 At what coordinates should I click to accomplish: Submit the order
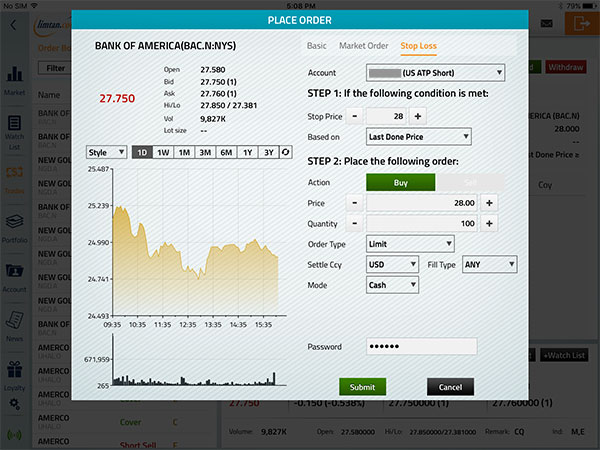pyautogui.click(x=362, y=387)
